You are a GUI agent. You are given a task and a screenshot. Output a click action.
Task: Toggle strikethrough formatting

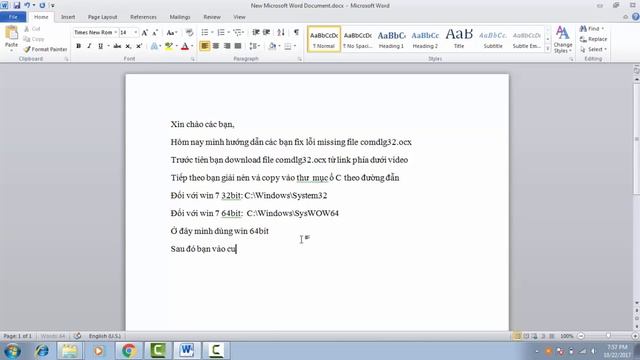click(x=117, y=46)
